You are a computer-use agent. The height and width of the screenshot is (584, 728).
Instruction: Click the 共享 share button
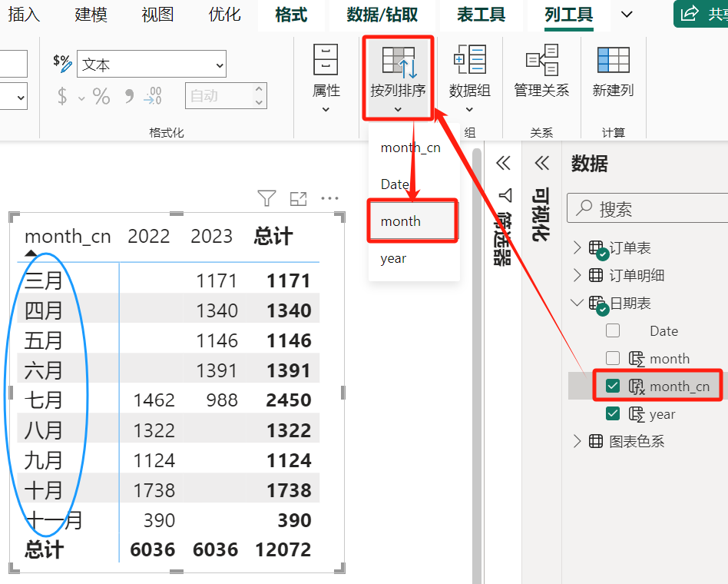pos(701,14)
